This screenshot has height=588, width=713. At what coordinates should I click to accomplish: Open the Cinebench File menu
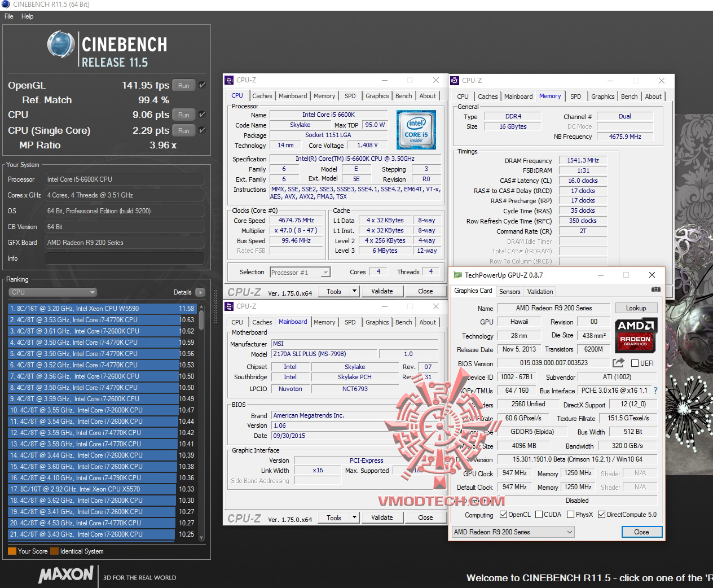pos(9,16)
